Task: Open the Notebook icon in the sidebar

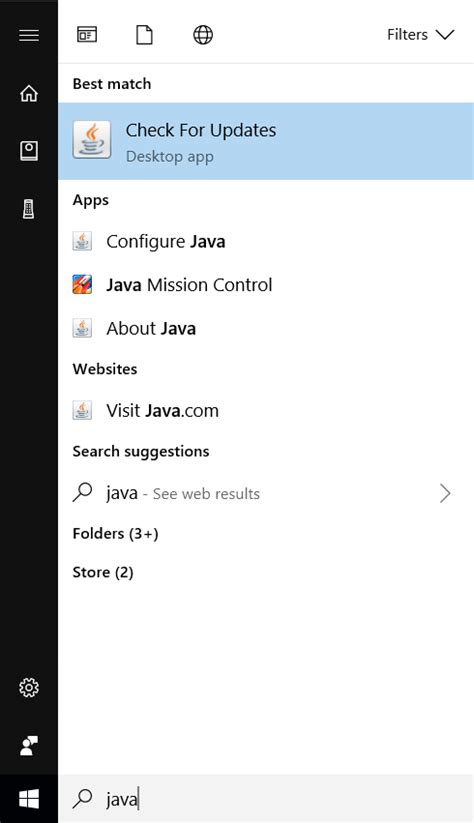Action: pos(29,151)
